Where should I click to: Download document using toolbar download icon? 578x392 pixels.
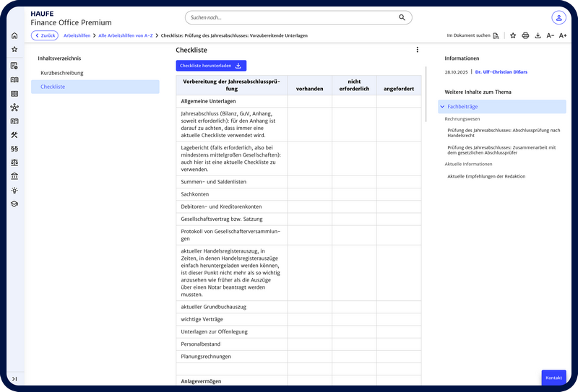point(538,35)
